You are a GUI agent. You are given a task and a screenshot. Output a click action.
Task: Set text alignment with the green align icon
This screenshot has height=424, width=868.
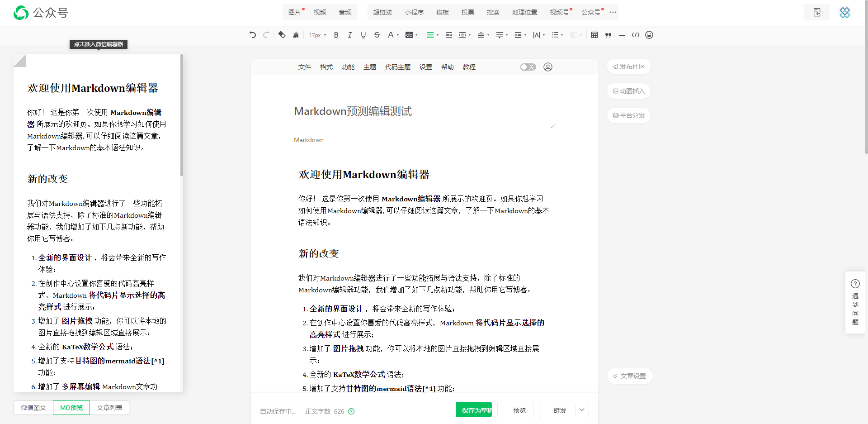430,35
